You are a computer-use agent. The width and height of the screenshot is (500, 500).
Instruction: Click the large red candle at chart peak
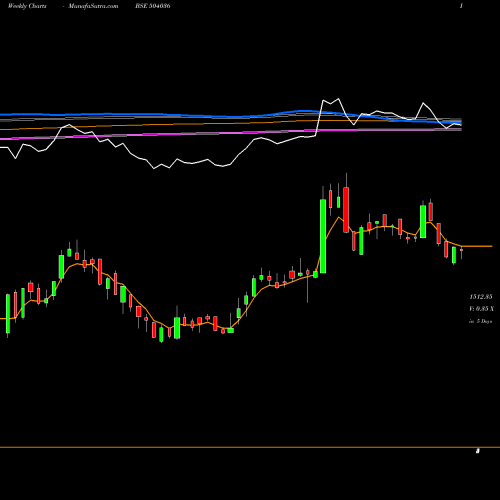click(x=346, y=210)
